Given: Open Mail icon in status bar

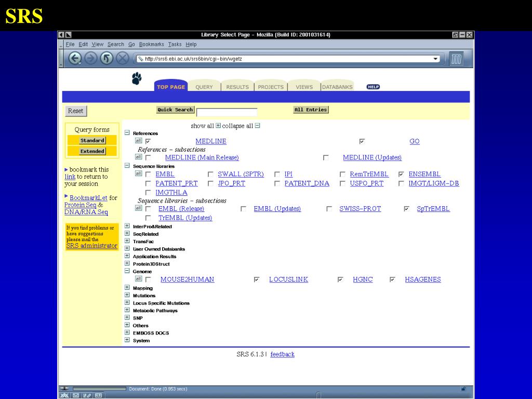Looking at the screenshot, I should pos(76,395).
